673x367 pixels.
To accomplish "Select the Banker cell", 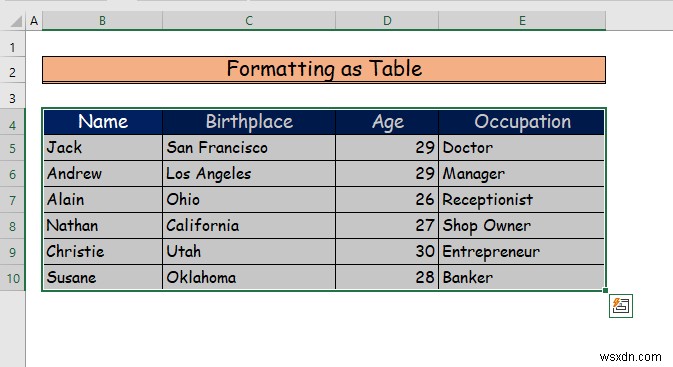I will pos(521,277).
